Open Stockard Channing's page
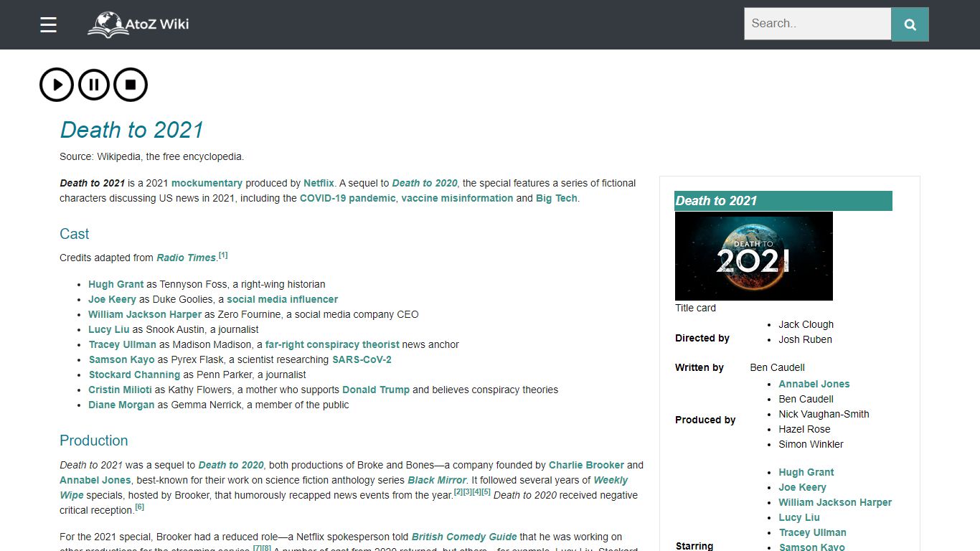The image size is (980, 551). (x=134, y=375)
